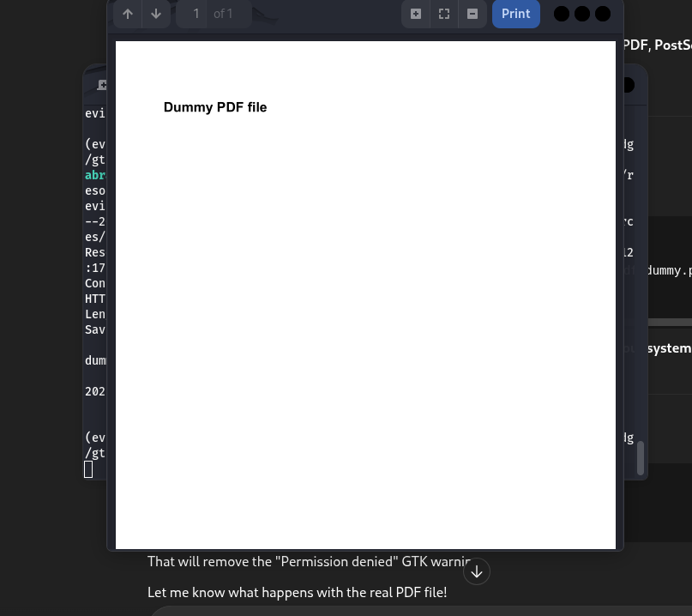Image resolution: width=692 pixels, height=616 pixels.
Task: Zoom in with the plus icon
Action: 416,14
